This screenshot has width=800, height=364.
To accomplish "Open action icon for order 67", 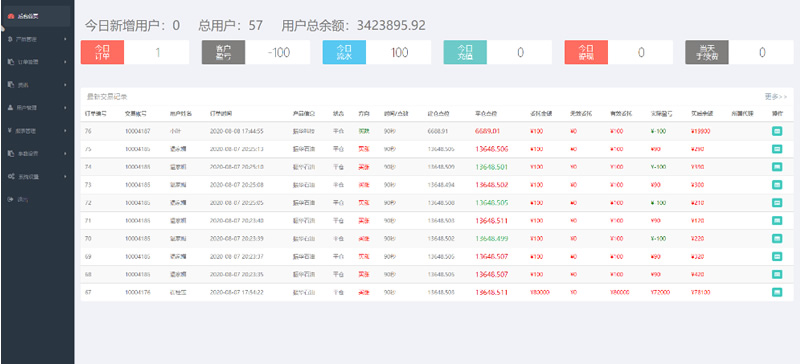I will click(x=777, y=293).
